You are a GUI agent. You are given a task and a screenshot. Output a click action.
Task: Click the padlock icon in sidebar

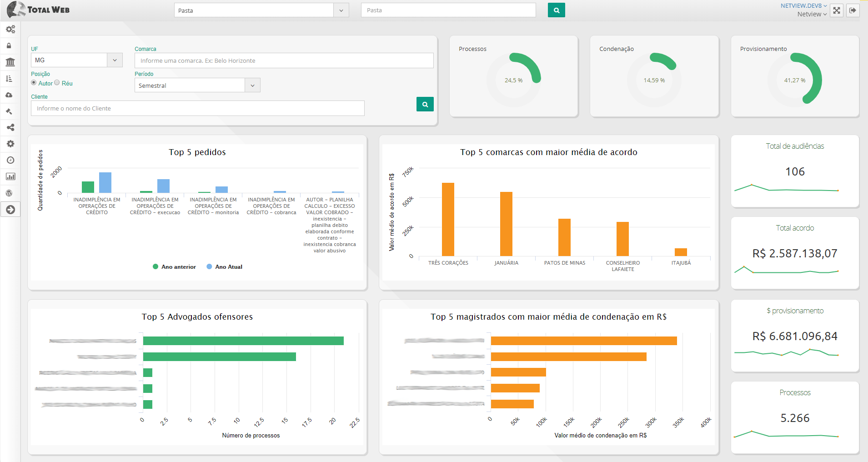[x=9, y=45]
